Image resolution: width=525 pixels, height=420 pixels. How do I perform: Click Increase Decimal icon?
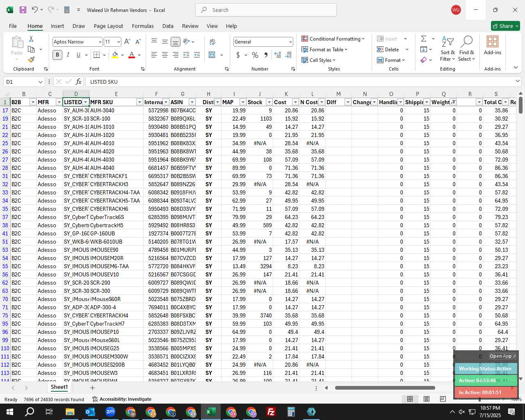(278, 55)
